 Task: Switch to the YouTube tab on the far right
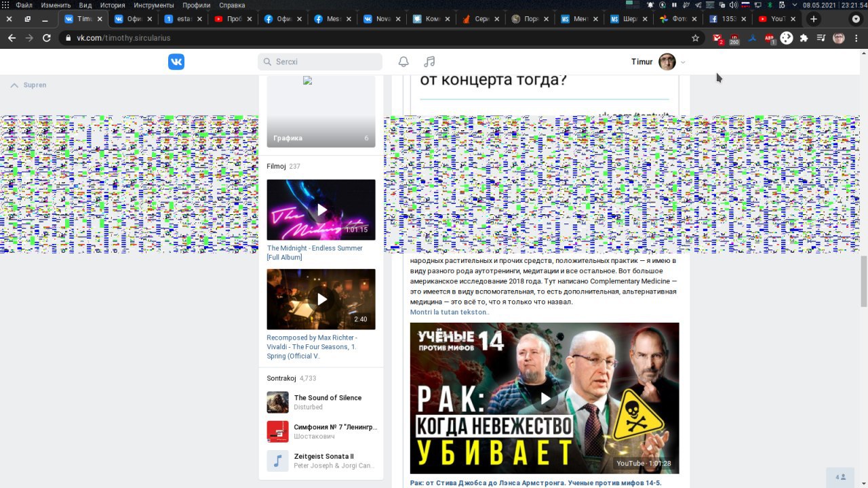[x=777, y=19]
